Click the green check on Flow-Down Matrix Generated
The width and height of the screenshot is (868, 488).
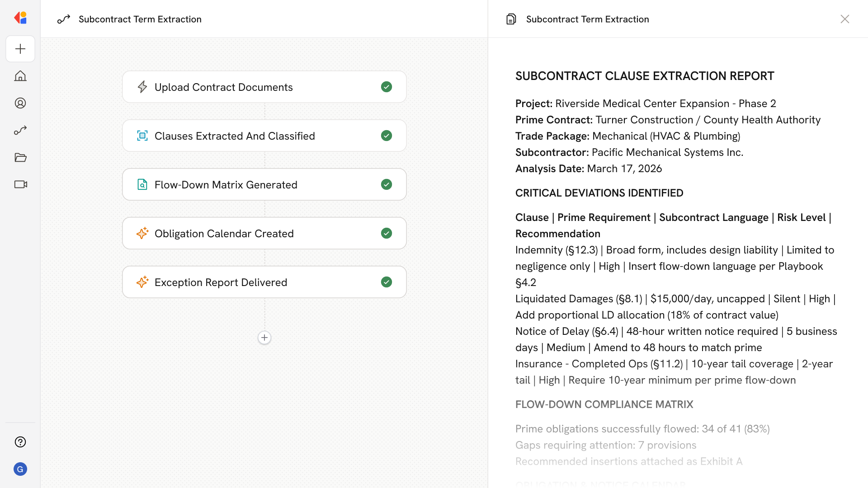click(386, 184)
